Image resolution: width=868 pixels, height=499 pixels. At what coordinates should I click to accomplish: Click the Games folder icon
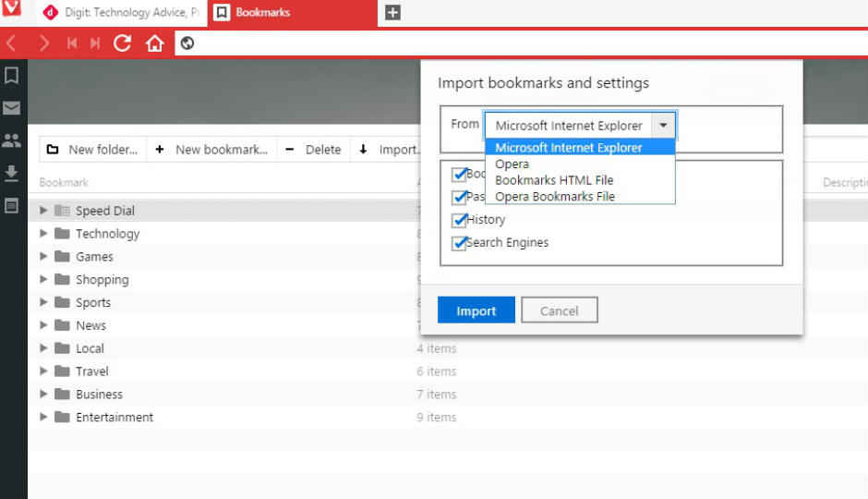(x=62, y=256)
